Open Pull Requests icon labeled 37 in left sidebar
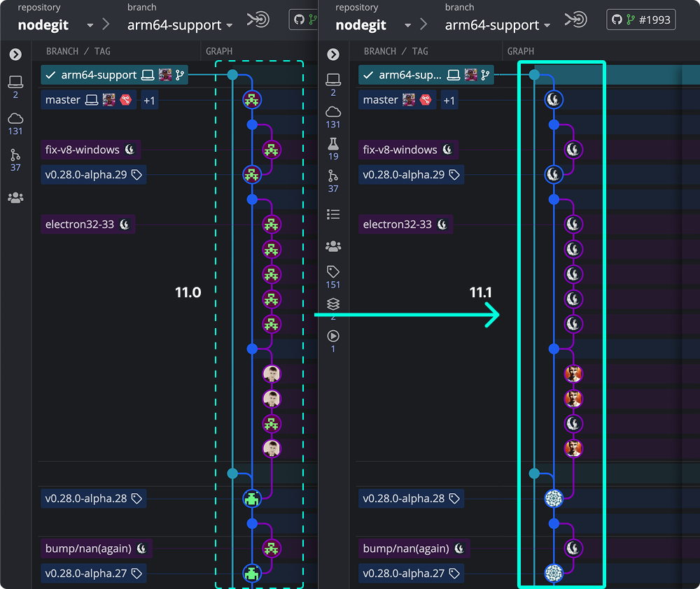Screen dimensions: 700x589 (15, 155)
